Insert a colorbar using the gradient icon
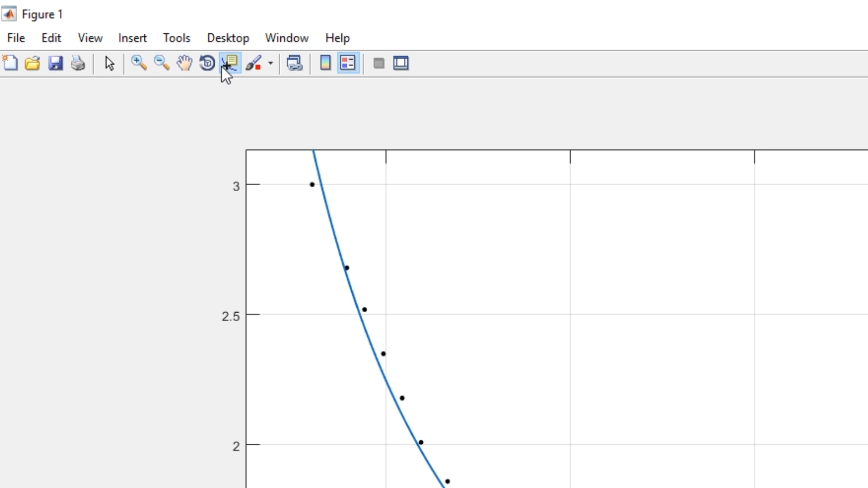 325,63
